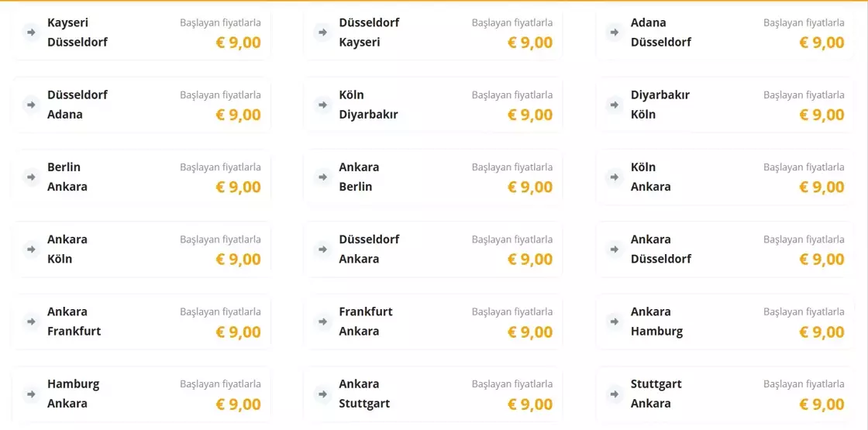
Task: Click the € 9,00 price for Kayseri to Düsseldorf
Action: pyautogui.click(x=238, y=43)
